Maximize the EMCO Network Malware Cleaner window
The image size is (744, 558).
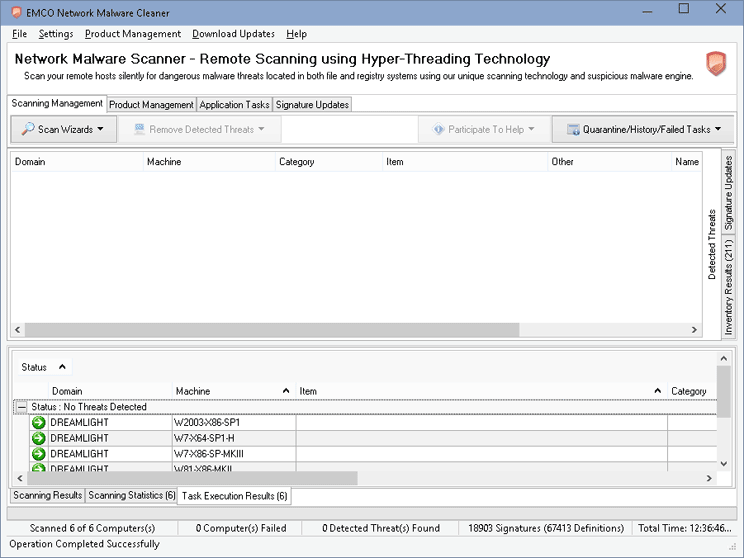coord(684,9)
